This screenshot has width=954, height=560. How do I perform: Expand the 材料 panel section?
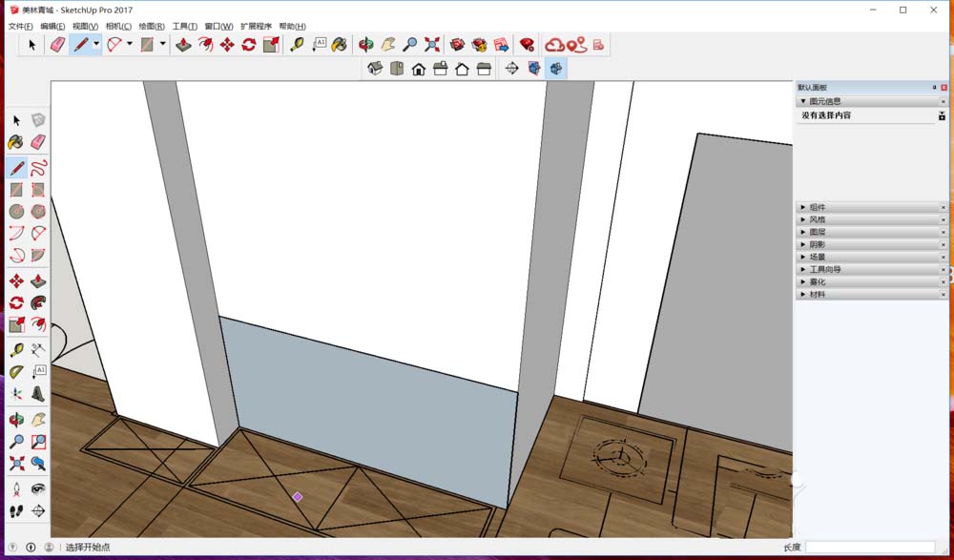pos(816,292)
